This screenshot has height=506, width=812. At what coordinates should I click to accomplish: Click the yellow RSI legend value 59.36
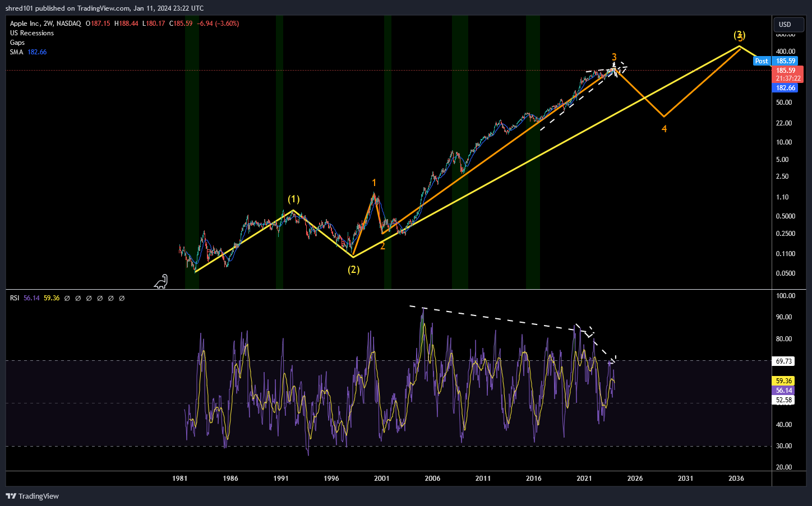52,298
